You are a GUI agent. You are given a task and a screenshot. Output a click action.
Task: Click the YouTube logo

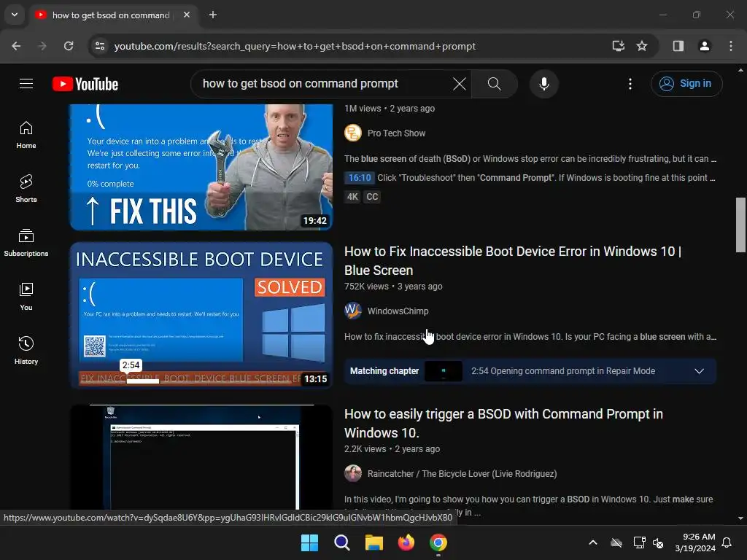pyautogui.click(x=85, y=84)
